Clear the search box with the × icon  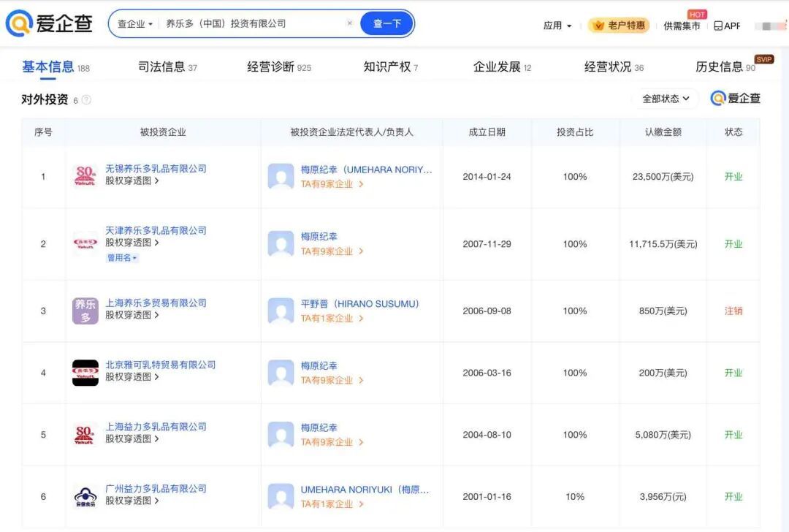coord(349,23)
